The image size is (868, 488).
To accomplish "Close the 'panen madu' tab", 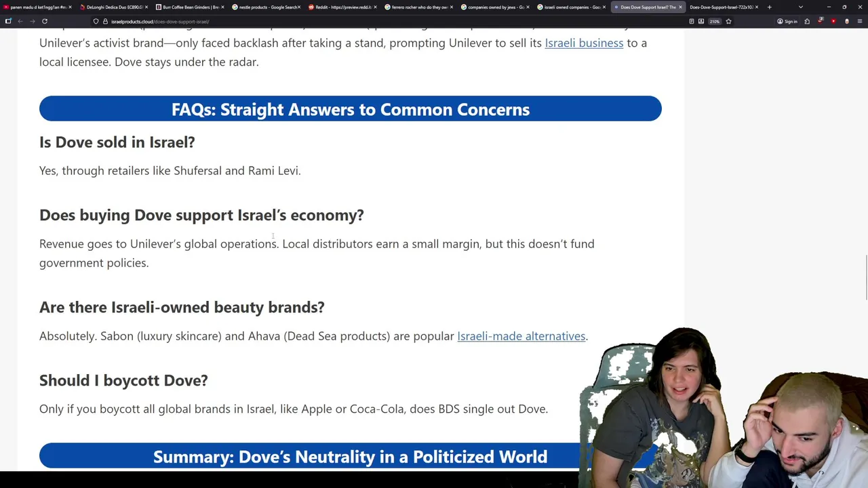I will (x=69, y=7).
